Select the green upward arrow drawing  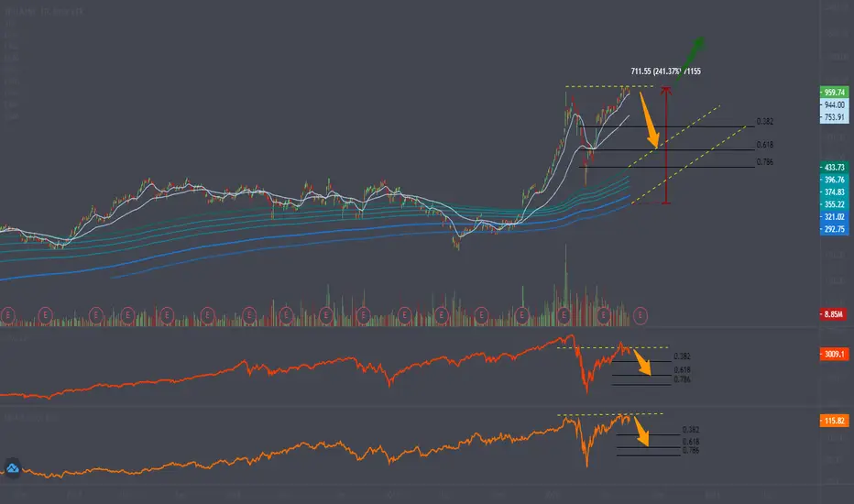(x=689, y=60)
